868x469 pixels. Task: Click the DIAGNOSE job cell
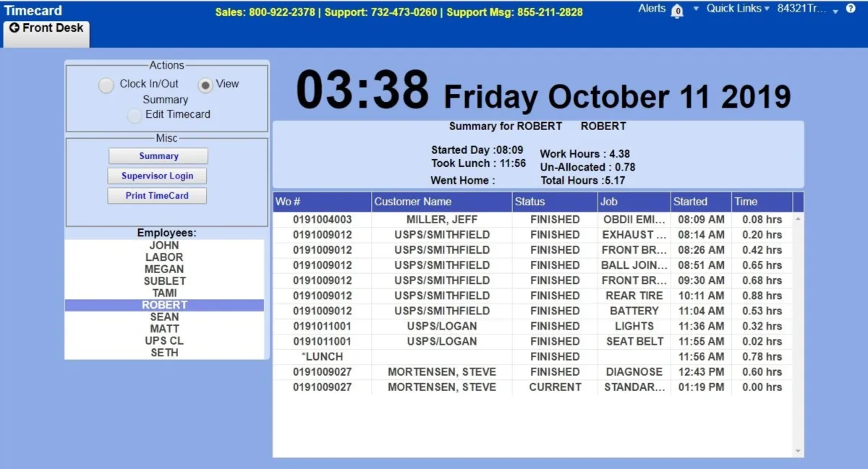pos(634,371)
